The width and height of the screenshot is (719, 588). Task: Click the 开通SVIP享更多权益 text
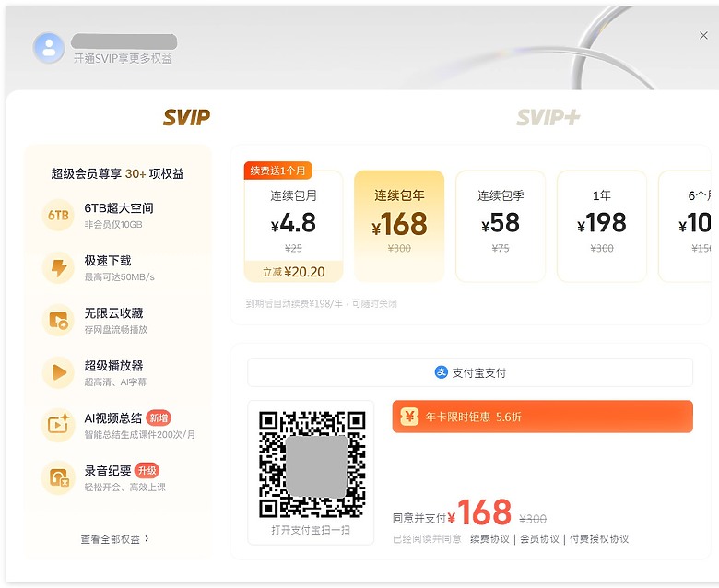click(123, 59)
